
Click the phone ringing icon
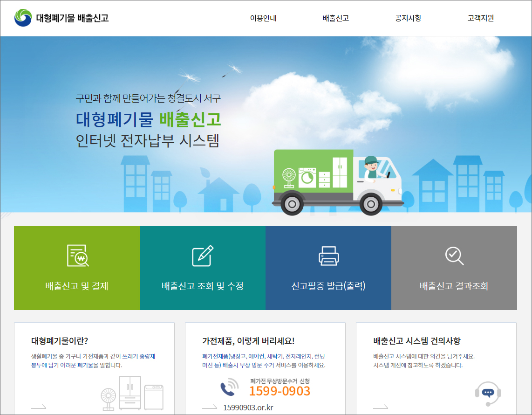click(229, 387)
